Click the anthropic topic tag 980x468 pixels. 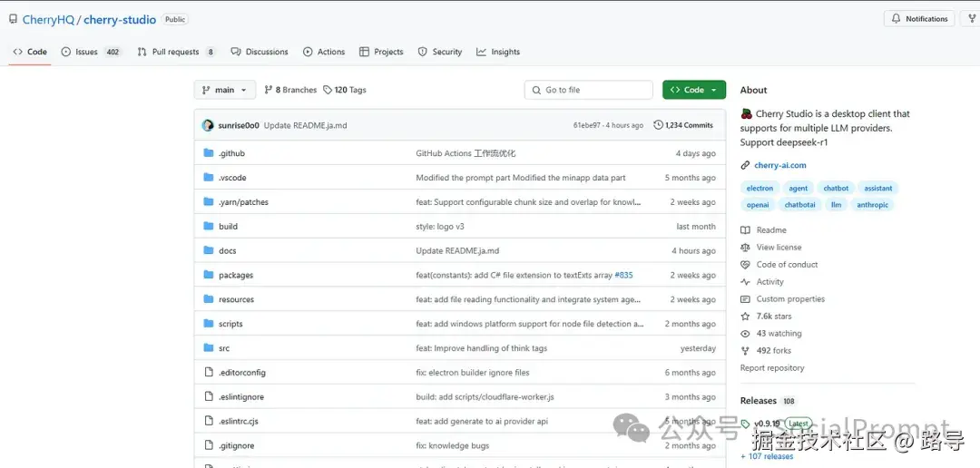coord(873,205)
